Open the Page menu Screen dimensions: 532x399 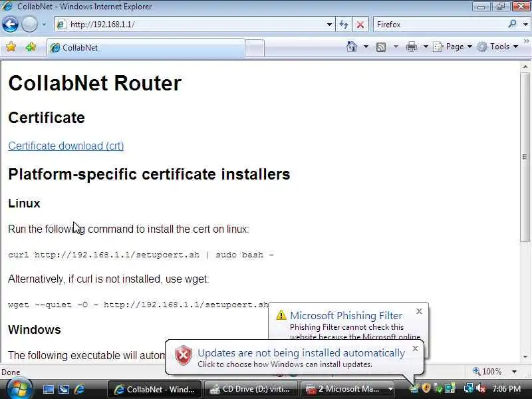pos(453,47)
